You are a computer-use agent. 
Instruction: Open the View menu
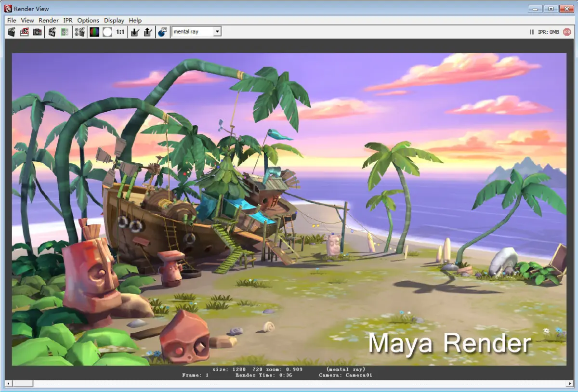click(x=27, y=20)
